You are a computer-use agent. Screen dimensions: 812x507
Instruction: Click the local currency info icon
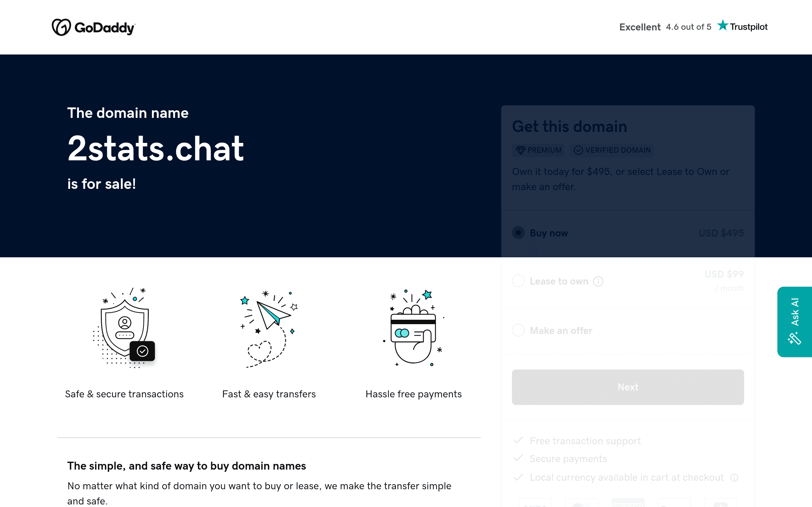pyautogui.click(x=734, y=478)
